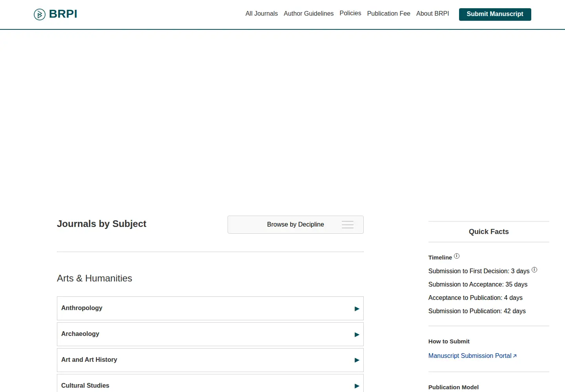The width and height of the screenshot is (565, 392).
Task: Expand the Art and Art History arrow
Action: [x=357, y=360]
